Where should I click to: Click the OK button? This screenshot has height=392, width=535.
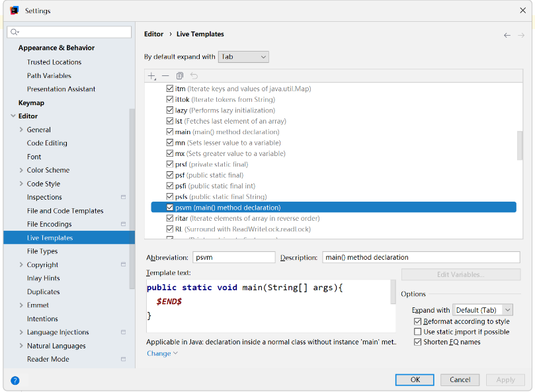coord(415,379)
